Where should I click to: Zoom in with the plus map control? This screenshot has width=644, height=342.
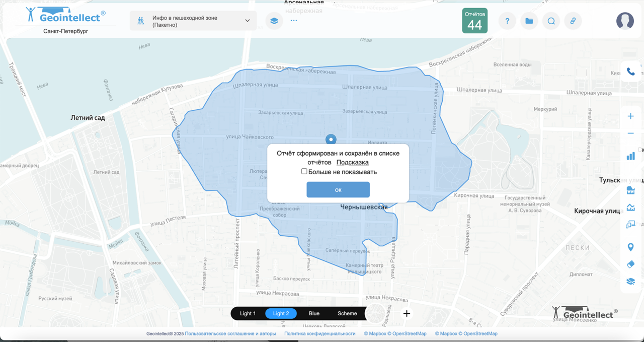point(630,116)
